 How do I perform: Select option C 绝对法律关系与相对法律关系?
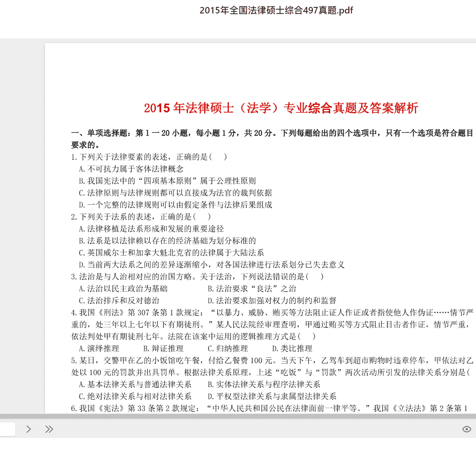pos(135,396)
